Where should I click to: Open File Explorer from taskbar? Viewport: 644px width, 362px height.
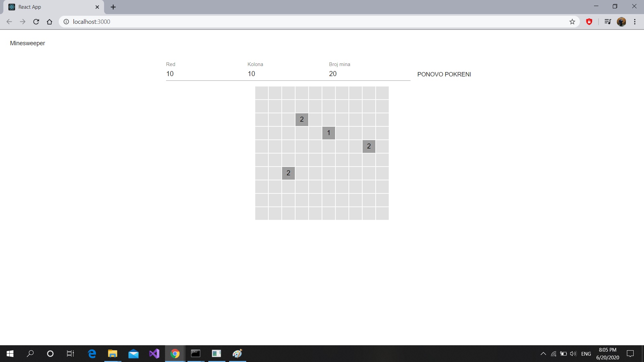112,354
